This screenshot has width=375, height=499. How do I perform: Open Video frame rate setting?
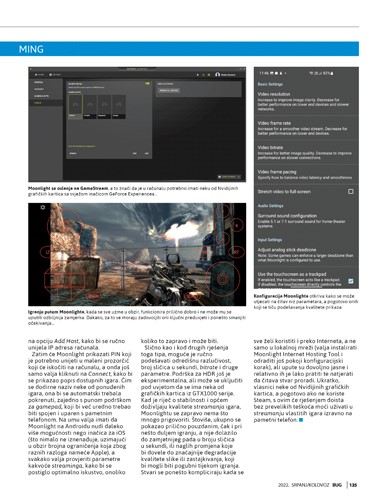click(306, 128)
